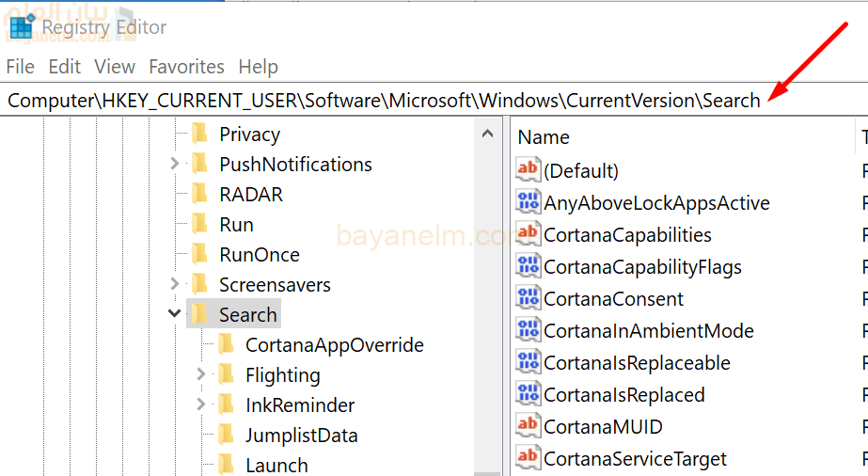Click the icon next to (Default) value
Image resolution: width=868 pixels, height=476 pixels.
tap(529, 170)
